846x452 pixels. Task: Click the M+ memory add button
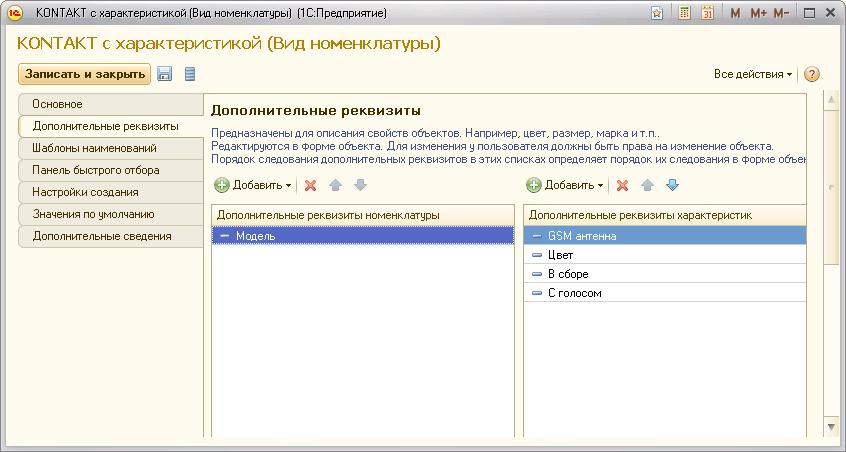click(758, 13)
